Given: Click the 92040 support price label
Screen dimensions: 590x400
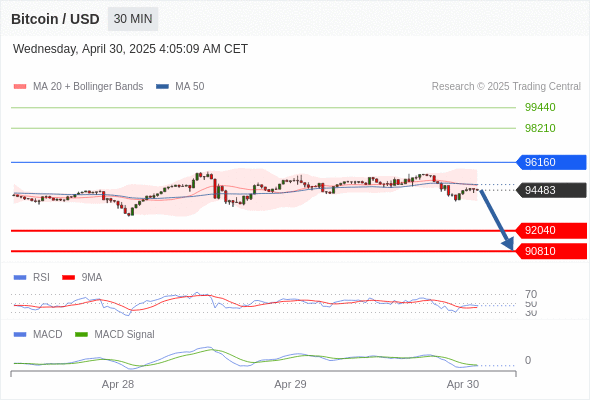Looking at the screenshot, I should tap(550, 230).
